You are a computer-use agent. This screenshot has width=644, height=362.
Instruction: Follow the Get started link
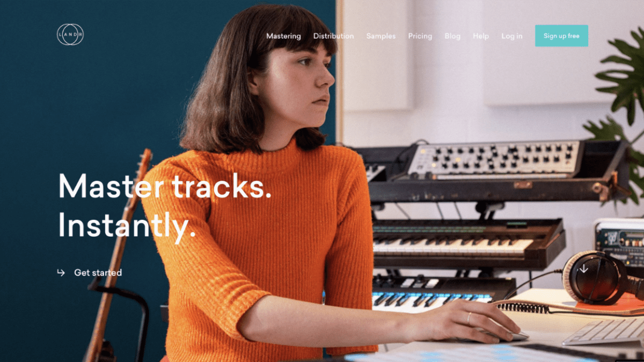pos(98,272)
